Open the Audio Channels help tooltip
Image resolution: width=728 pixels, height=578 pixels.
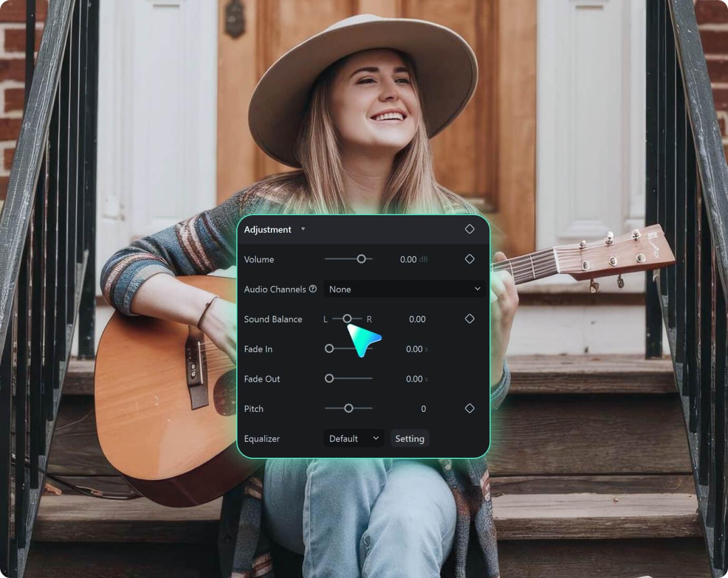[313, 289]
